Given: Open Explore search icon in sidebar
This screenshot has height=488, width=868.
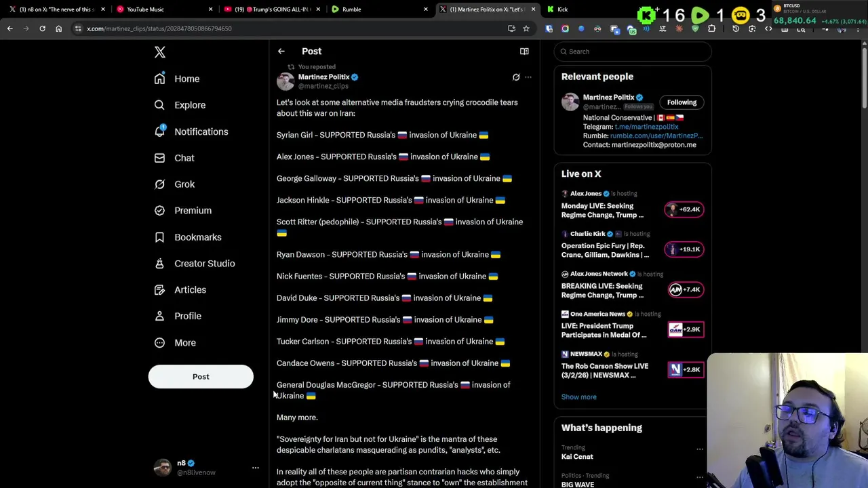Looking at the screenshot, I should tap(159, 105).
